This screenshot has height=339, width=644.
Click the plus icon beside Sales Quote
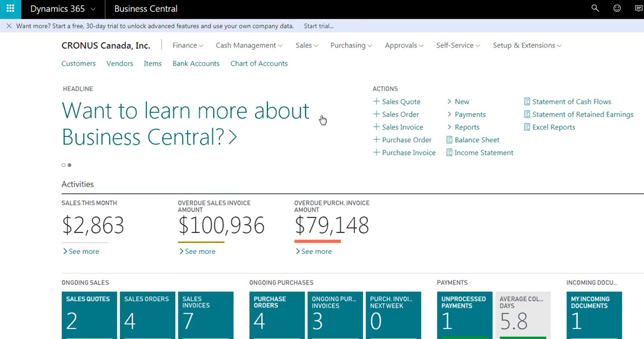click(376, 101)
